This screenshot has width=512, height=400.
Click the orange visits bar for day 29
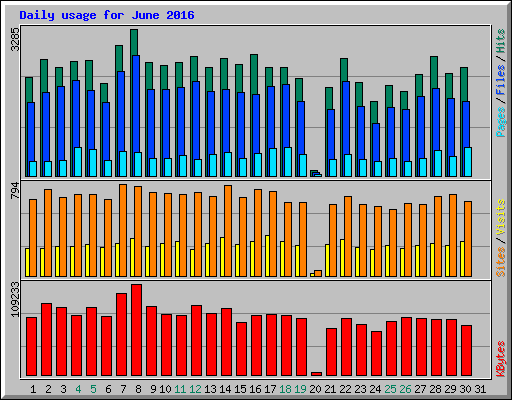[453, 235]
